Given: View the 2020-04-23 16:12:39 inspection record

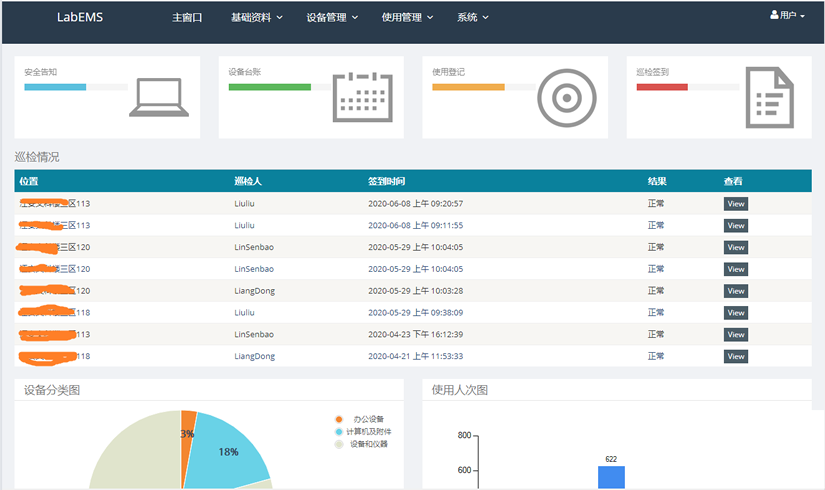Looking at the screenshot, I should (736, 335).
